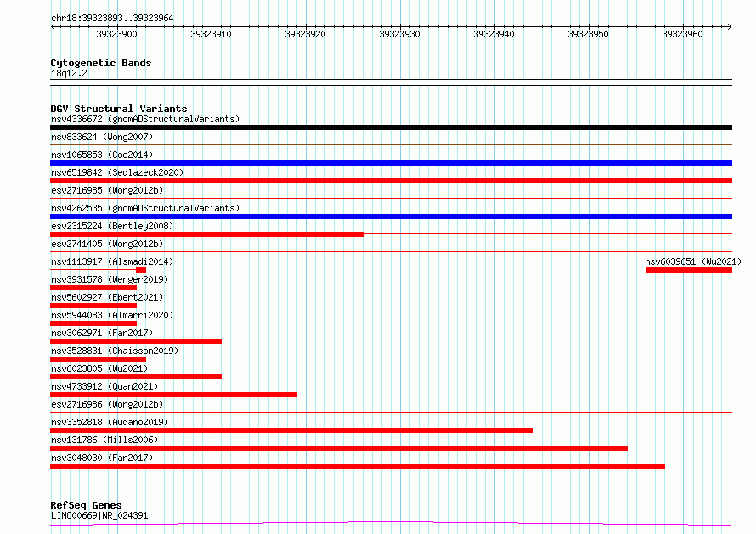
Task: Click the red nsv131786 Mills2006 bar
Action: (339, 448)
